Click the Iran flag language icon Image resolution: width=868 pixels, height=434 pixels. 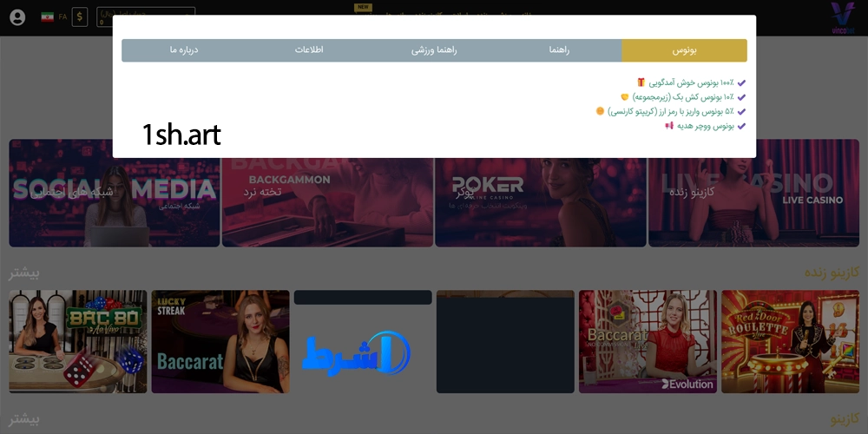(47, 17)
